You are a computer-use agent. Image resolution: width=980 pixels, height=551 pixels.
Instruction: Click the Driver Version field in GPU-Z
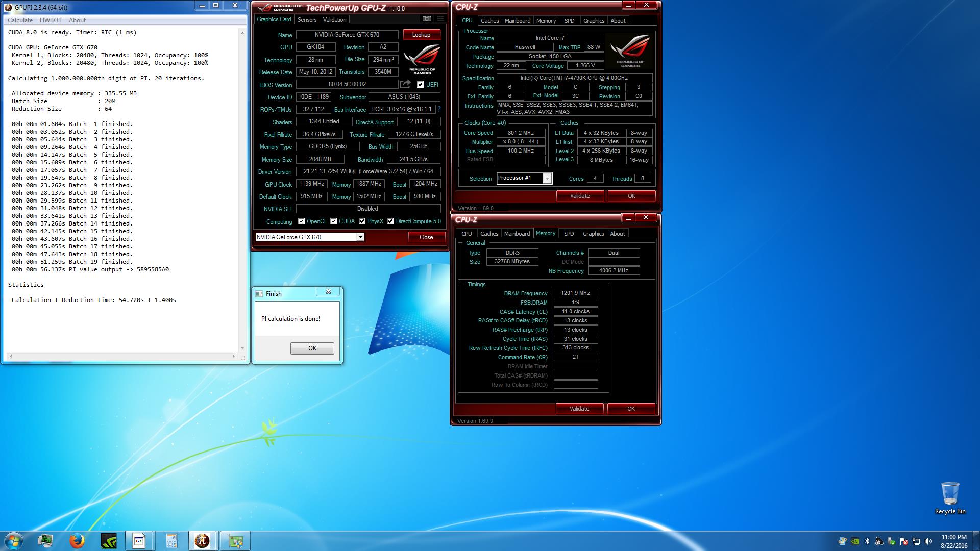pyautogui.click(x=368, y=171)
